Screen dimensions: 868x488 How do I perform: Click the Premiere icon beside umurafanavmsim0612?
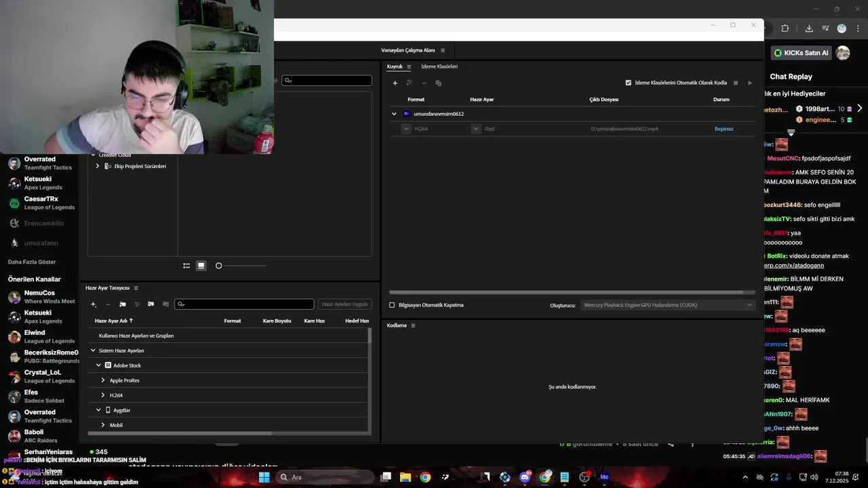[406, 114]
